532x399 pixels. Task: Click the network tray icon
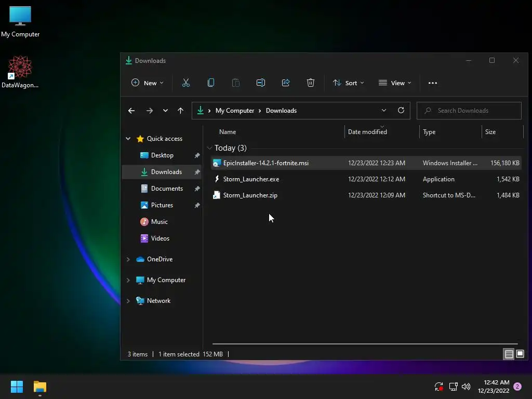(453, 387)
